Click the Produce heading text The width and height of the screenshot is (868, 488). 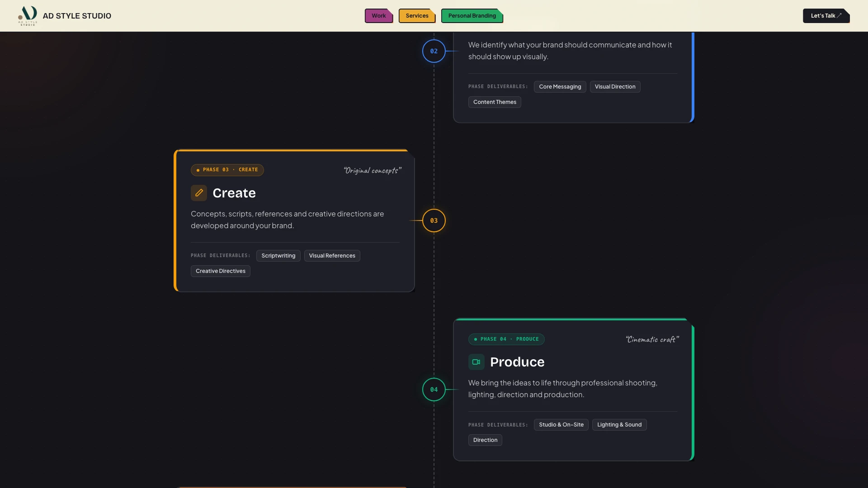517,362
